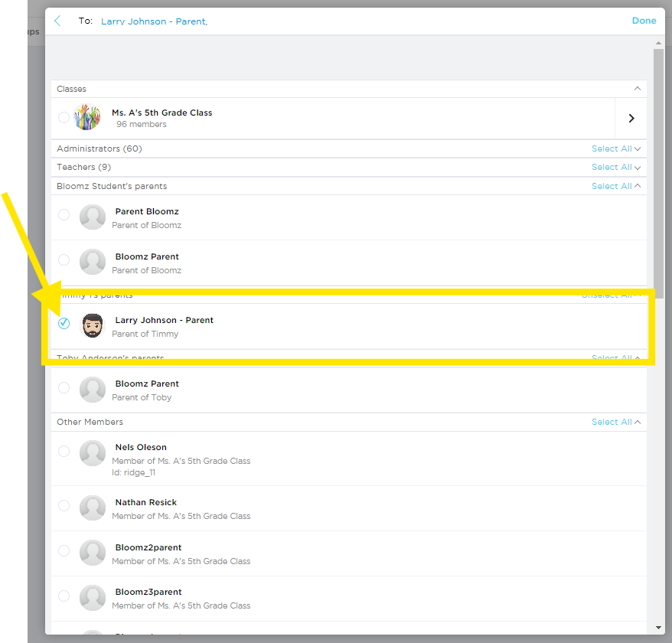The height and width of the screenshot is (643, 672).
Task: Select All Other Members
Action: click(x=611, y=422)
